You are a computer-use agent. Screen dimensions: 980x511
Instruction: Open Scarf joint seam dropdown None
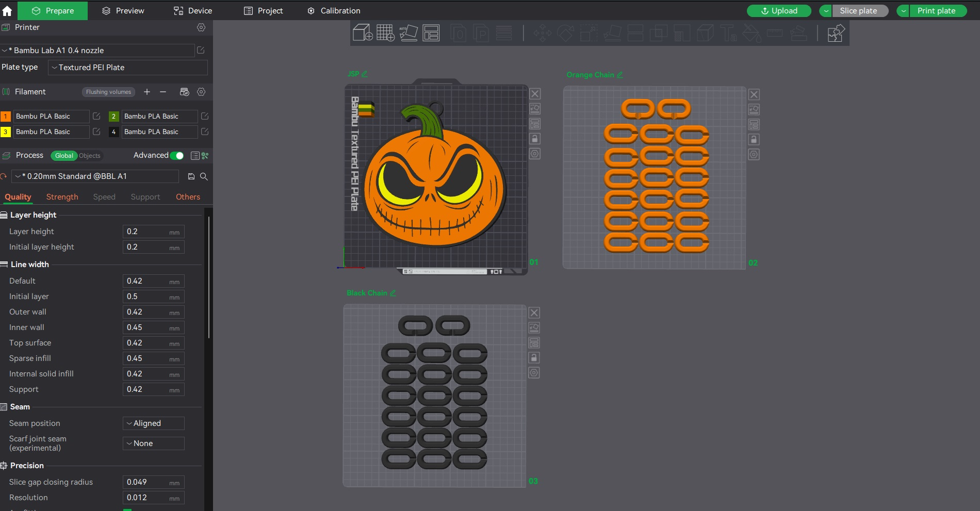154,443
